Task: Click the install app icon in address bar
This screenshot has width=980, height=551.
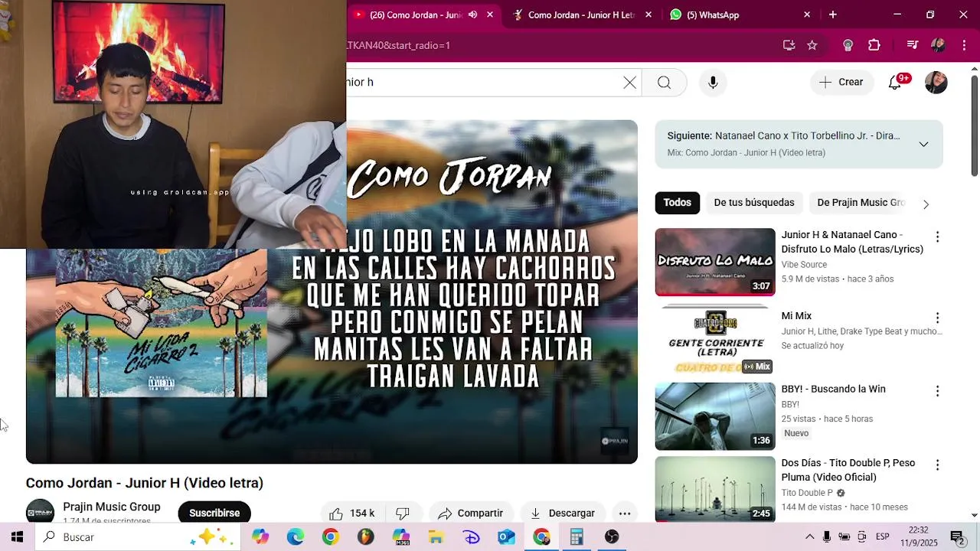Action: 789,45
